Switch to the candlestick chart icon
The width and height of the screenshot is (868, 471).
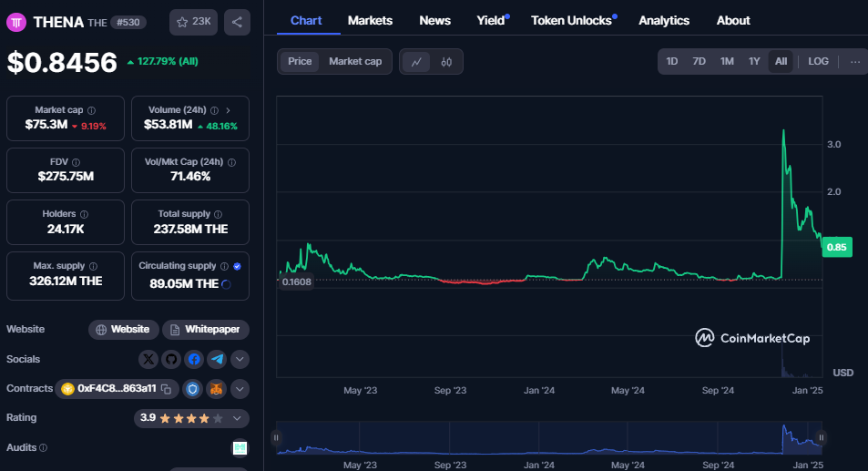[446, 61]
